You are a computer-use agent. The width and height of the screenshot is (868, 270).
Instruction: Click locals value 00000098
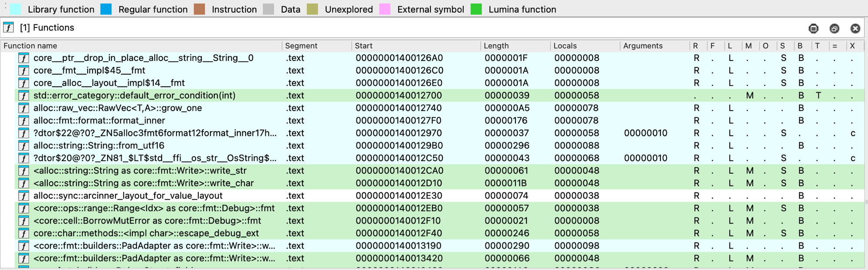577,246
